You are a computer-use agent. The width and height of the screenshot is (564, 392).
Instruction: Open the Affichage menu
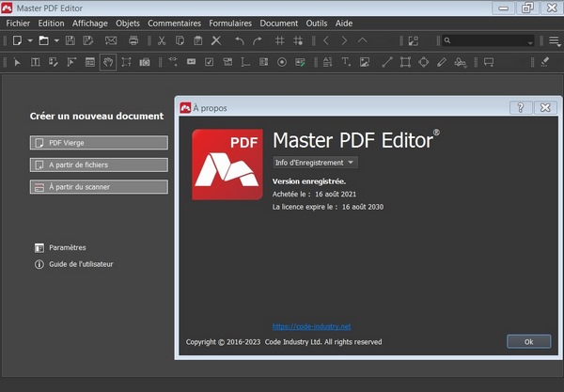[x=90, y=24]
